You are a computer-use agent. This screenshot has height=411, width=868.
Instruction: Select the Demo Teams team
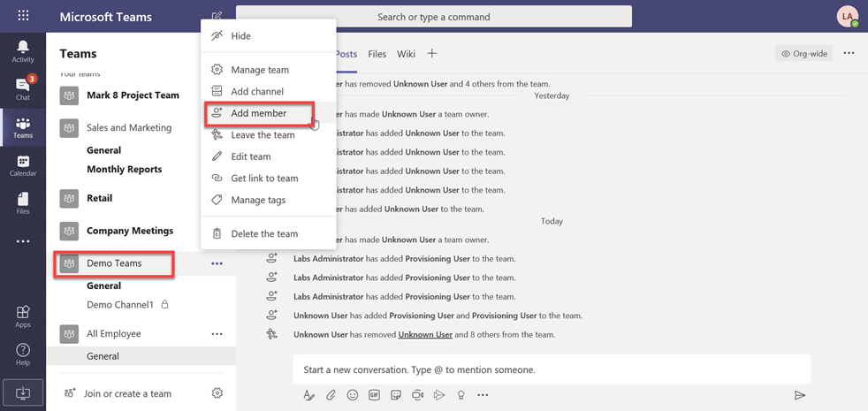pyautogui.click(x=114, y=263)
